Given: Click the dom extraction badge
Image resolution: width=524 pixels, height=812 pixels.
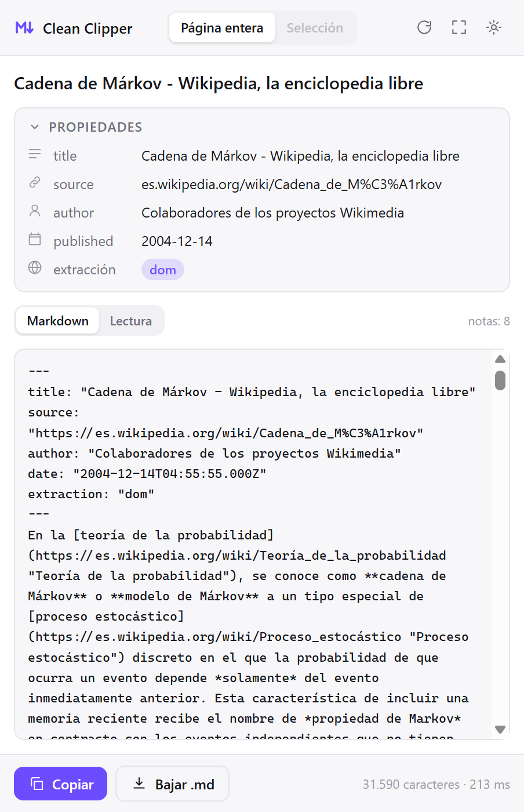Looking at the screenshot, I should (x=163, y=270).
